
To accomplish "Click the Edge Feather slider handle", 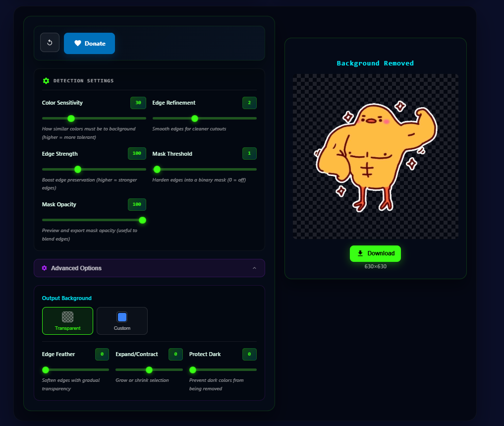I will 46,370.
